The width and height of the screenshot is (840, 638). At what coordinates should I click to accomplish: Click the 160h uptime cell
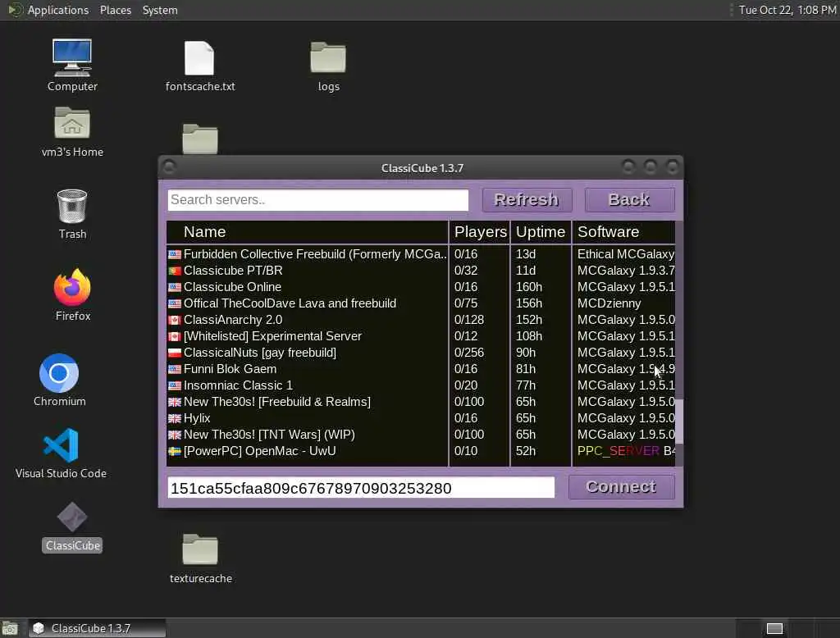529,287
